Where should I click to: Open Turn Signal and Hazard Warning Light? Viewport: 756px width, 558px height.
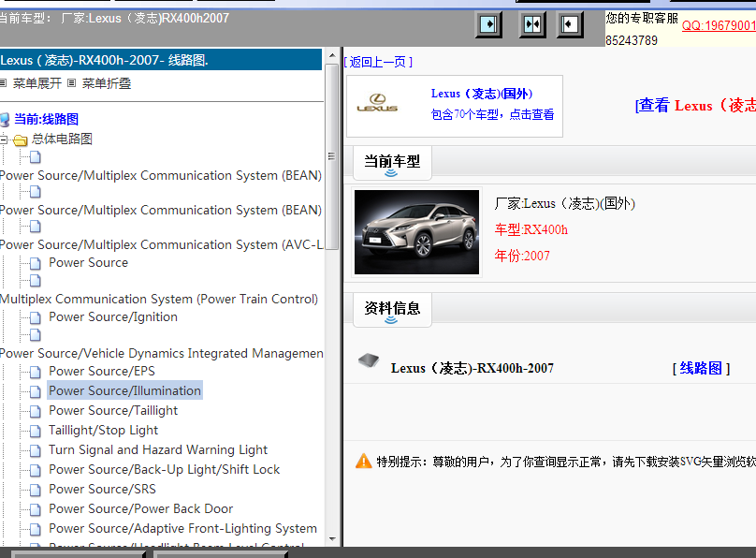158,450
